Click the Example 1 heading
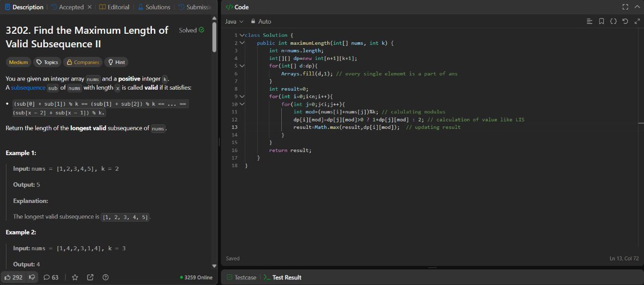 click(x=21, y=153)
